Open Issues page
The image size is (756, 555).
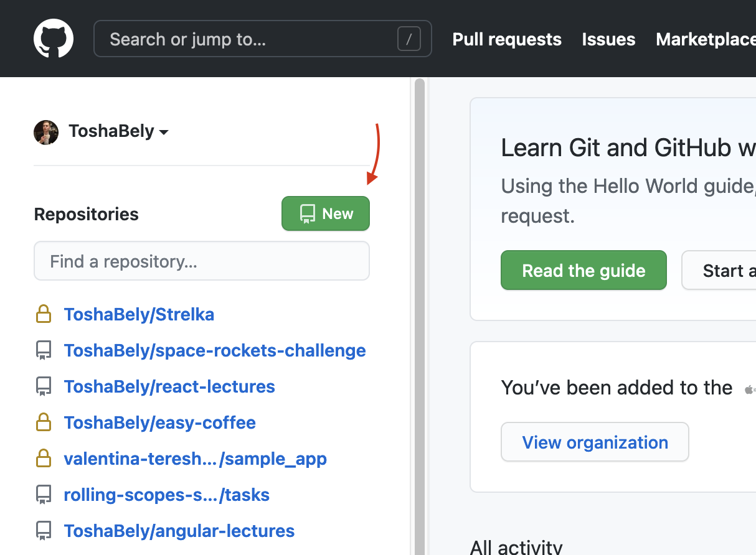click(x=608, y=39)
